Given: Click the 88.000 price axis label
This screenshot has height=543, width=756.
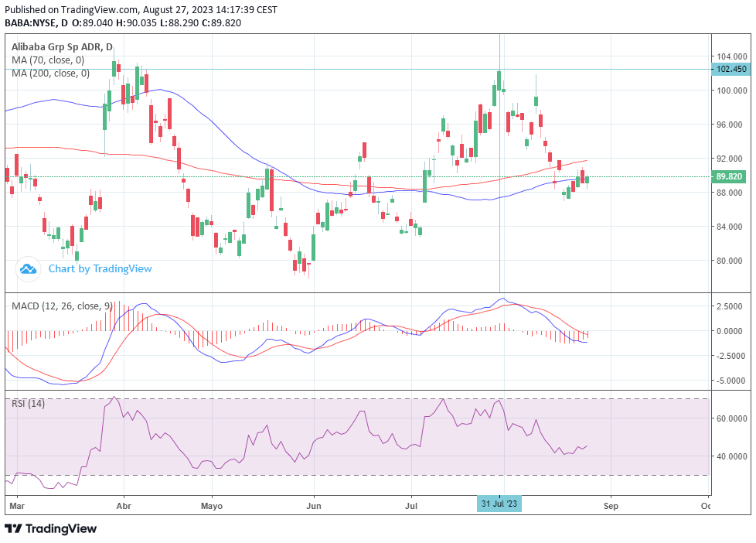Looking at the screenshot, I should click(x=729, y=193).
